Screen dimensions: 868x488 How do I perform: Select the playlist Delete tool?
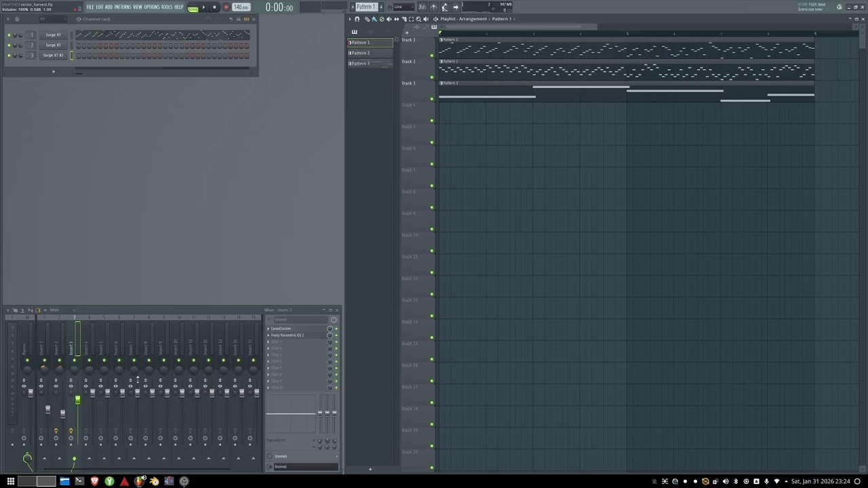(x=382, y=19)
